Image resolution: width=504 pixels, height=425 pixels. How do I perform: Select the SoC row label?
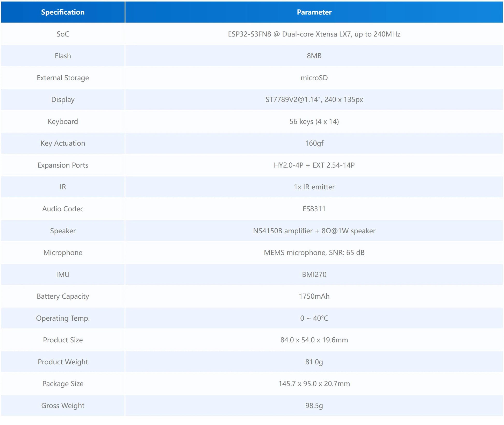pyautogui.click(x=63, y=34)
